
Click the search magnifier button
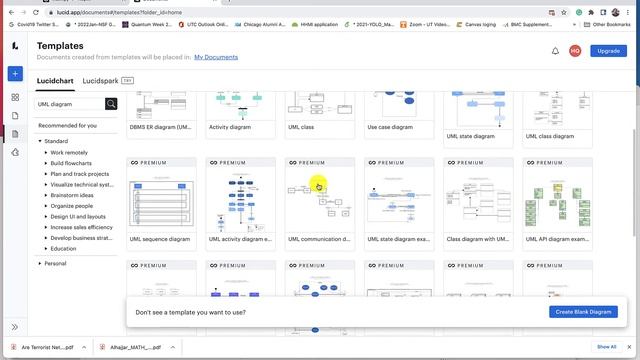[111, 104]
